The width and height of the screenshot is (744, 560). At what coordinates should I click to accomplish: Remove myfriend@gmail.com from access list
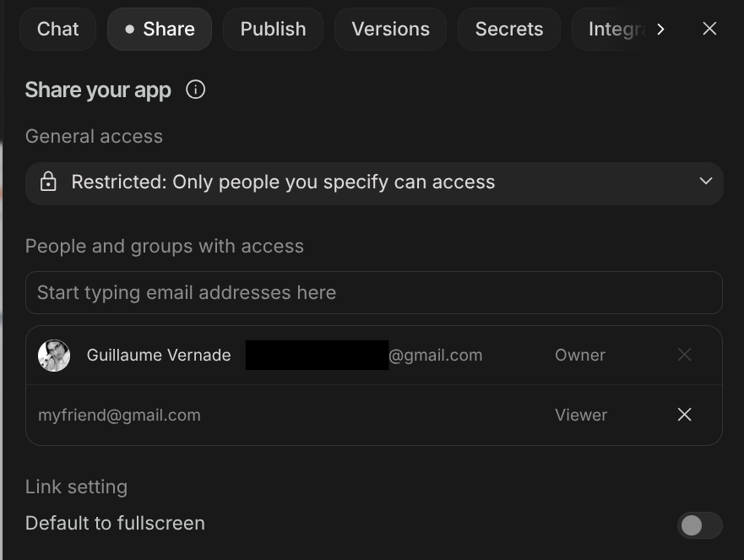click(x=684, y=415)
